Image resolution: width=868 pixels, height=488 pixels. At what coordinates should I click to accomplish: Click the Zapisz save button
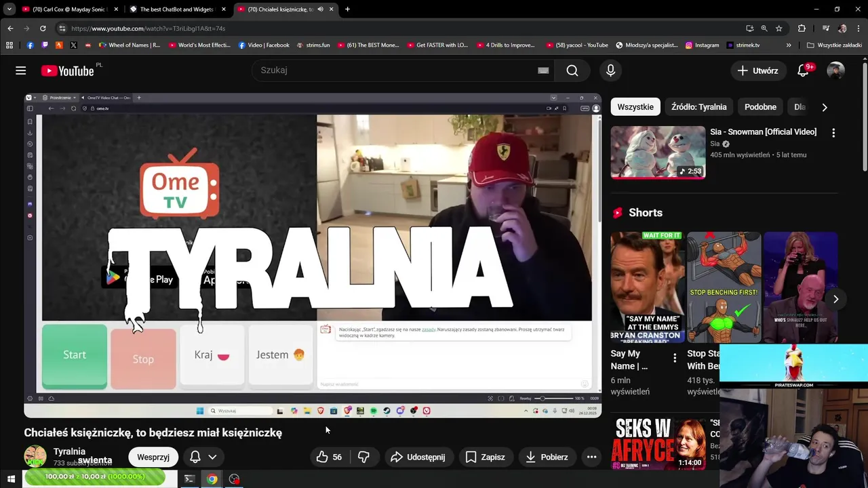(485, 457)
